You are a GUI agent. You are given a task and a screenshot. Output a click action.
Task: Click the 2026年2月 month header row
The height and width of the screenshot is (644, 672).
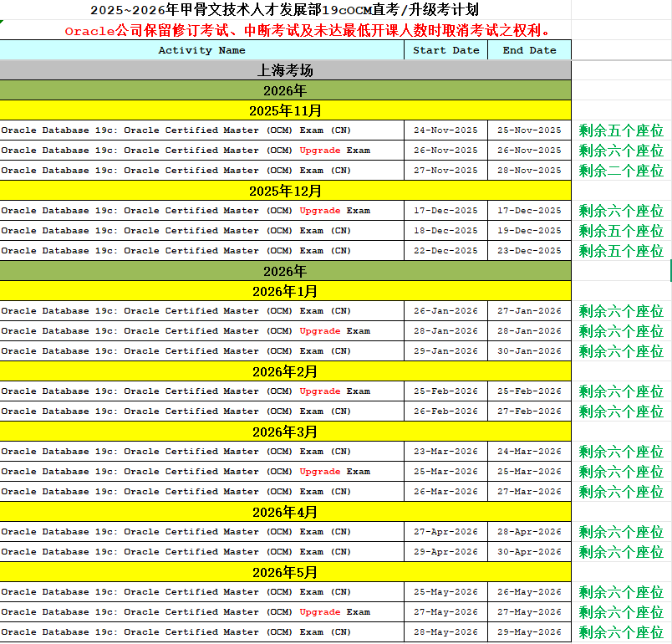coord(285,371)
